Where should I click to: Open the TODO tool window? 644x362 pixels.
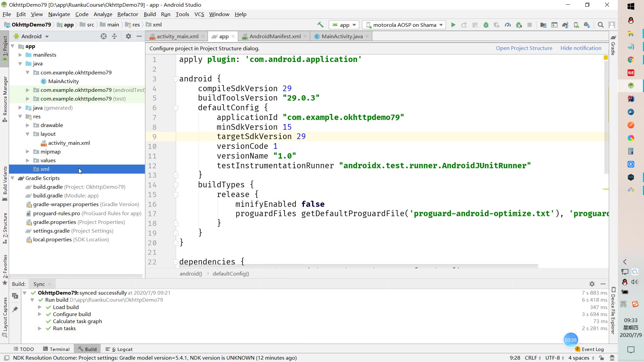click(24, 349)
